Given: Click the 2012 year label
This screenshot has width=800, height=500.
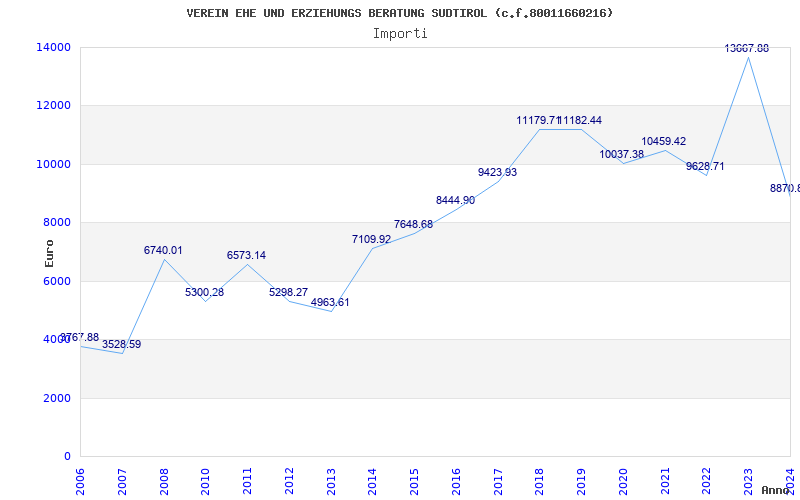Looking at the screenshot, I should [x=289, y=481].
